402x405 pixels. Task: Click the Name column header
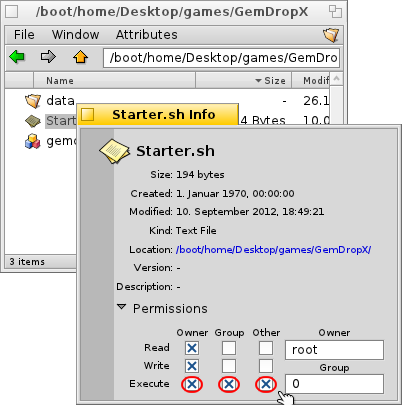(114, 80)
